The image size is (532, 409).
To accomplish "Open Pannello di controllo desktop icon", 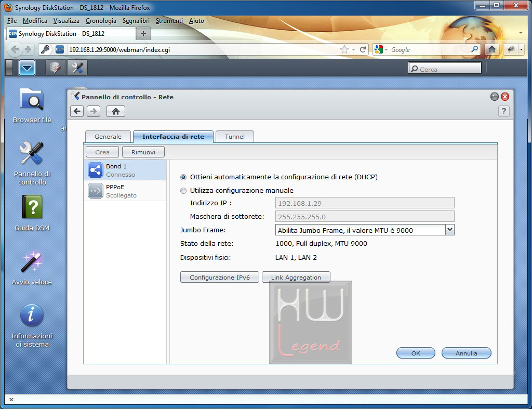I will 32,163.
